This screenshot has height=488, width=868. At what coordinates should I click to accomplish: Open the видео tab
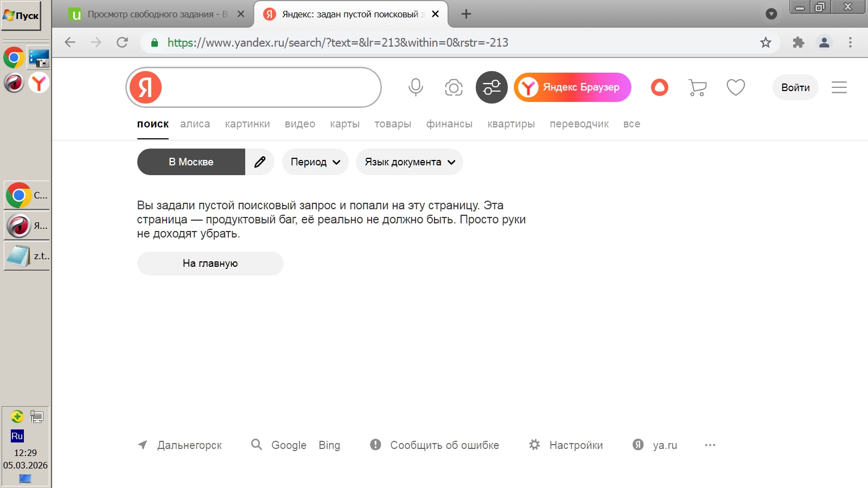300,124
